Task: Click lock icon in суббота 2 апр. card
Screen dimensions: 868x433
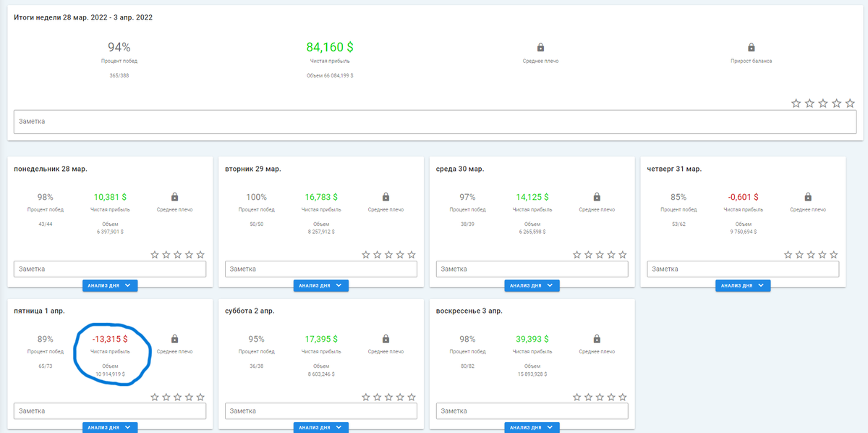Action: [x=386, y=339]
